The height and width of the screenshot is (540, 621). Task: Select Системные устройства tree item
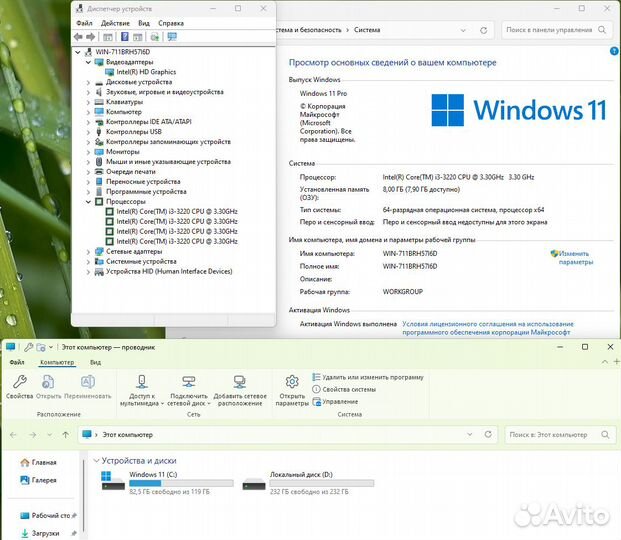click(x=141, y=261)
